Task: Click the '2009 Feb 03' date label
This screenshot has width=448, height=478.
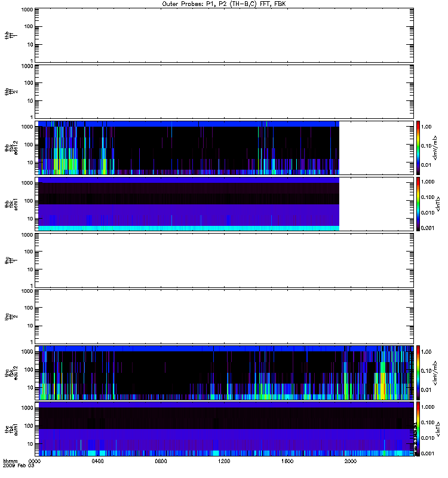Action: (19, 466)
